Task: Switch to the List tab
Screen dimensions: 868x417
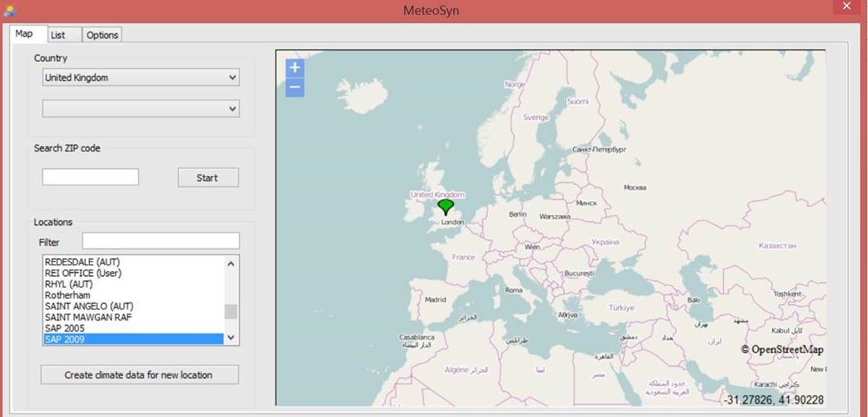Action: (x=59, y=34)
